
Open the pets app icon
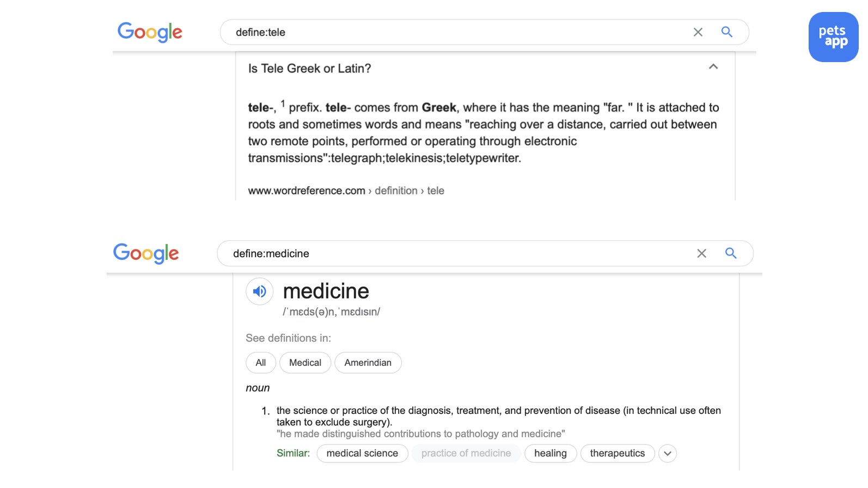click(833, 37)
